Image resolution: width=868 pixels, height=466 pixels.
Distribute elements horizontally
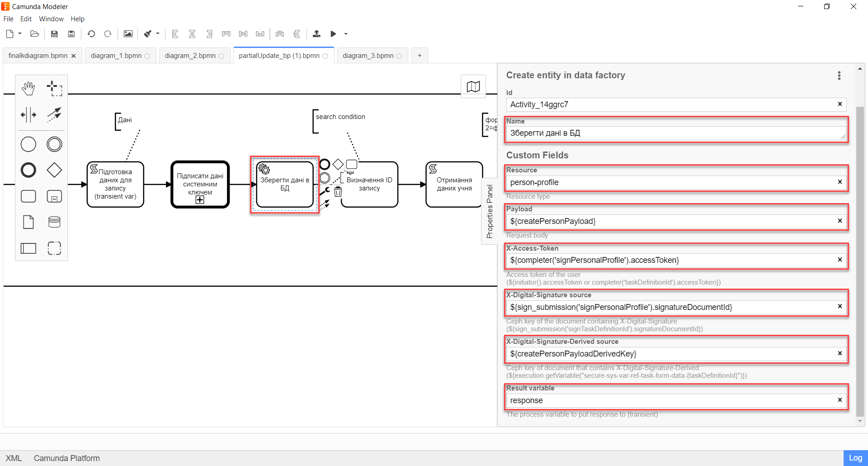[x=280, y=34]
